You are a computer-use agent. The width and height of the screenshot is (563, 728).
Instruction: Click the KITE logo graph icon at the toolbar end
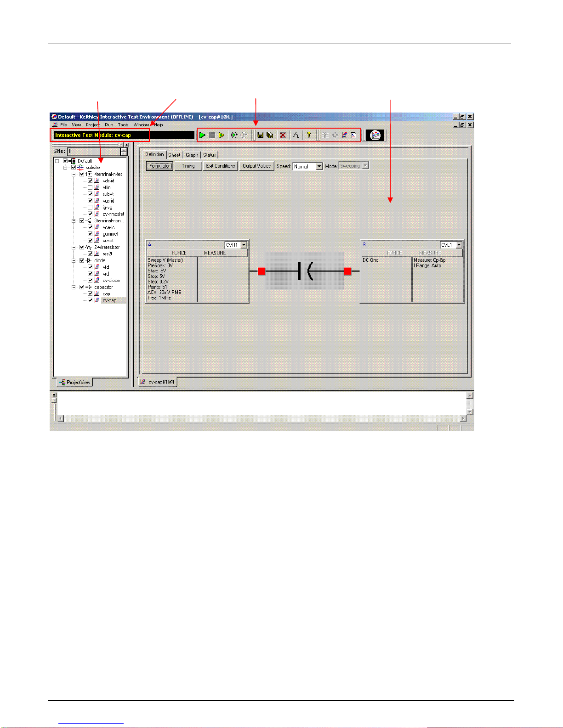375,135
